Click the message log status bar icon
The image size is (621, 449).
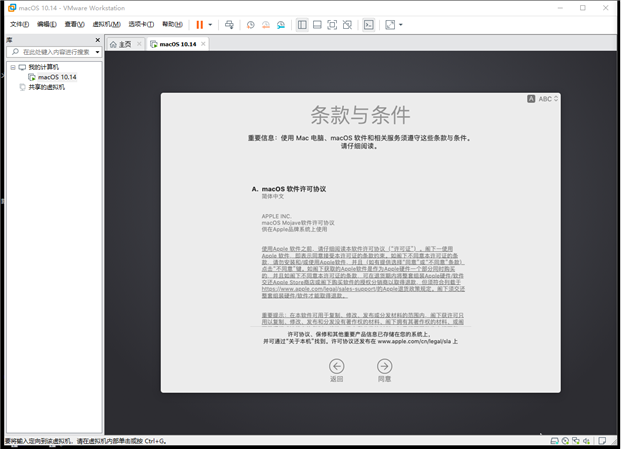pyautogui.click(x=602, y=441)
